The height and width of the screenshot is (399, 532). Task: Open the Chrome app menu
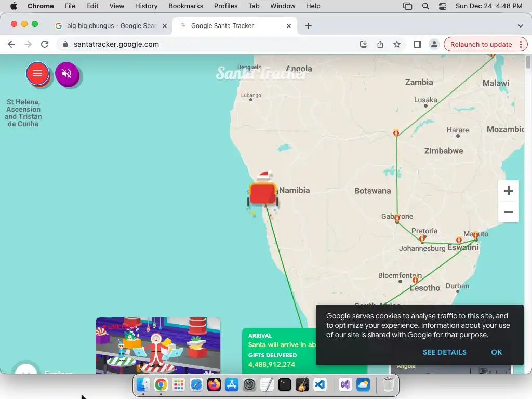point(41,6)
